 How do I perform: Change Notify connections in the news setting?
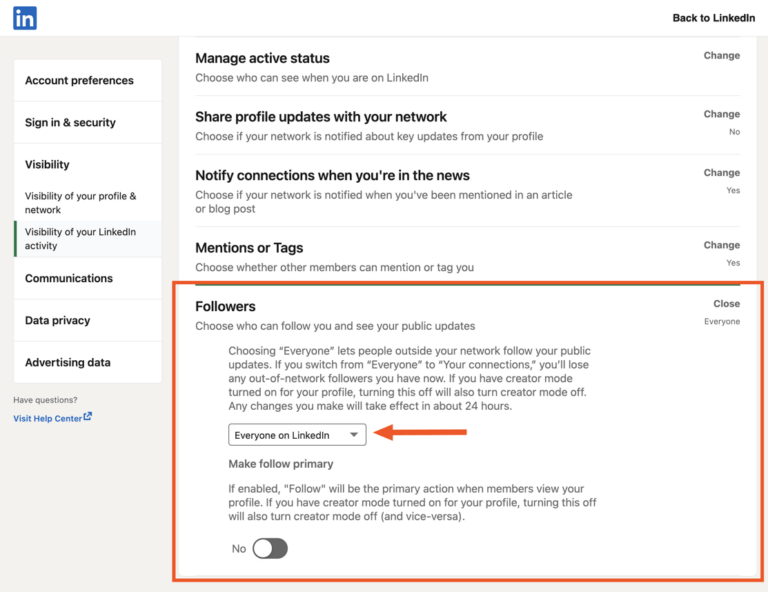[x=721, y=172]
